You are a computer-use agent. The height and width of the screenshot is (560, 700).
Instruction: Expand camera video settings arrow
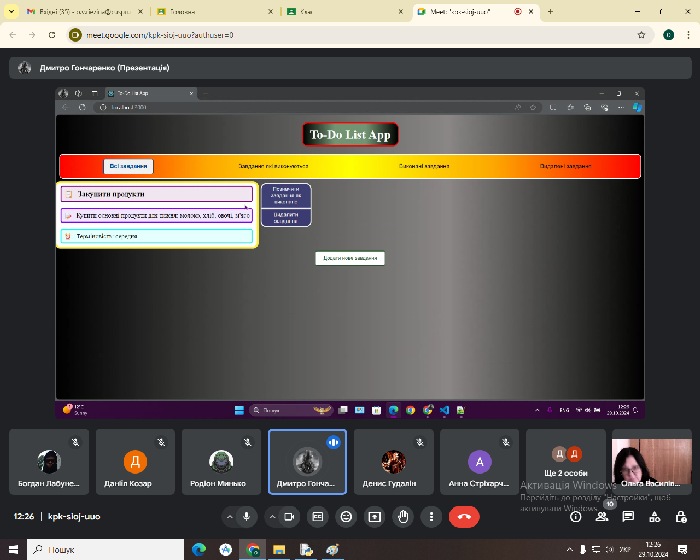tap(271, 517)
